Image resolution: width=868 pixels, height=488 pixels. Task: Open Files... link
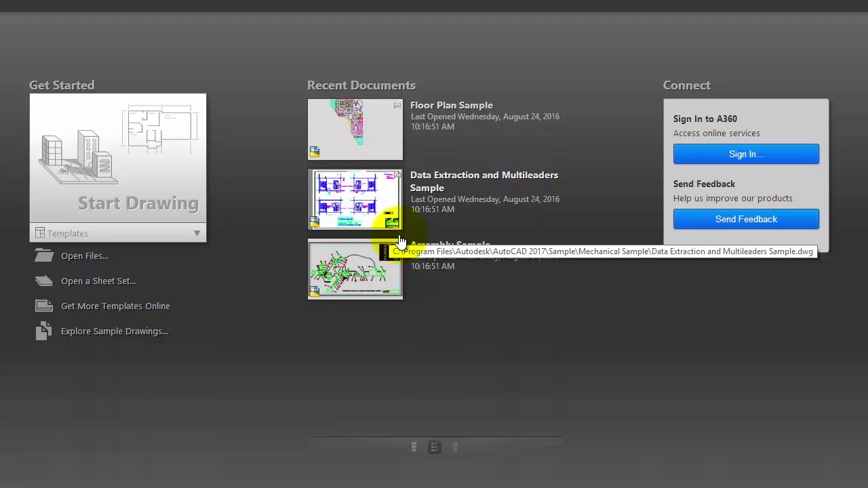pyautogui.click(x=85, y=256)
